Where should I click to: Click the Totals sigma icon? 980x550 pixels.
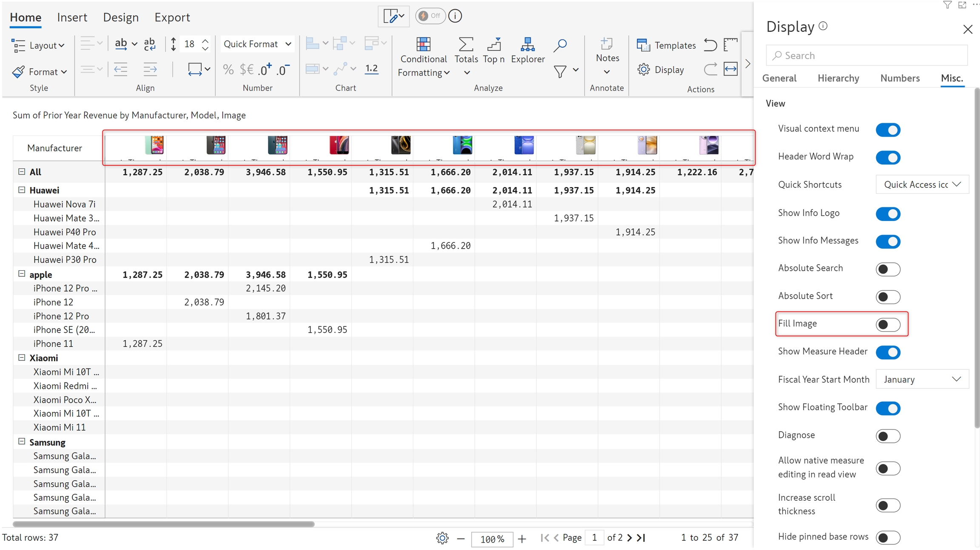[466, 44]
